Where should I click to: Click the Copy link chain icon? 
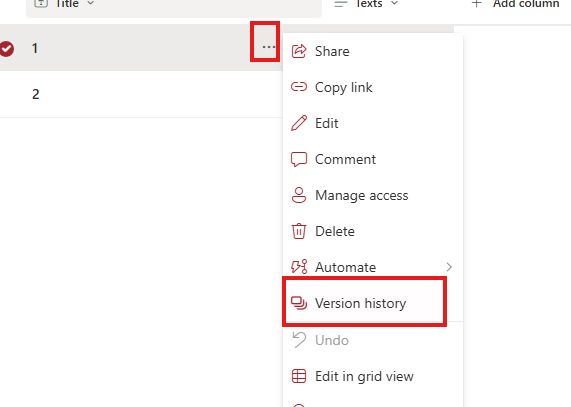(x=299, y=87)
